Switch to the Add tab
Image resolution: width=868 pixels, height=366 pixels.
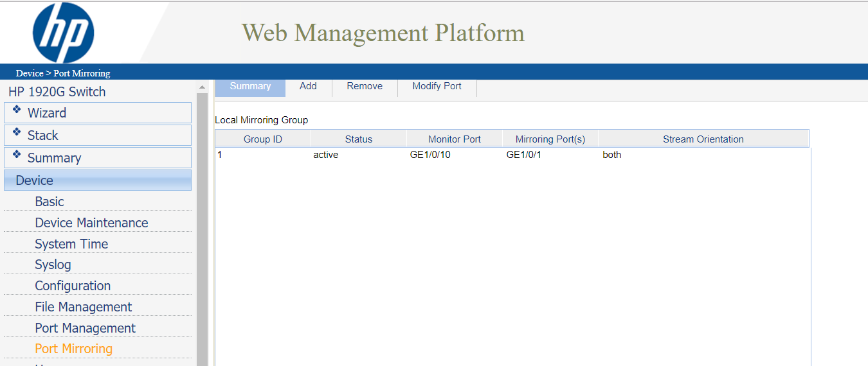(308, 86)
